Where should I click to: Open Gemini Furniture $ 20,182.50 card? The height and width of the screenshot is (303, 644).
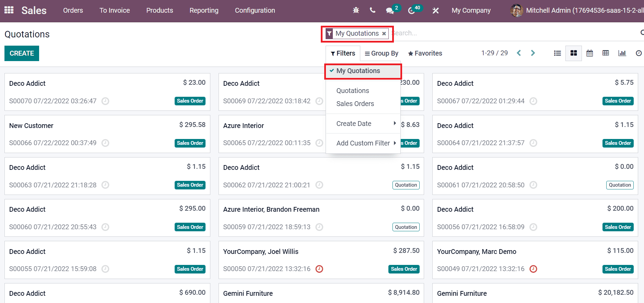point(535,293)
